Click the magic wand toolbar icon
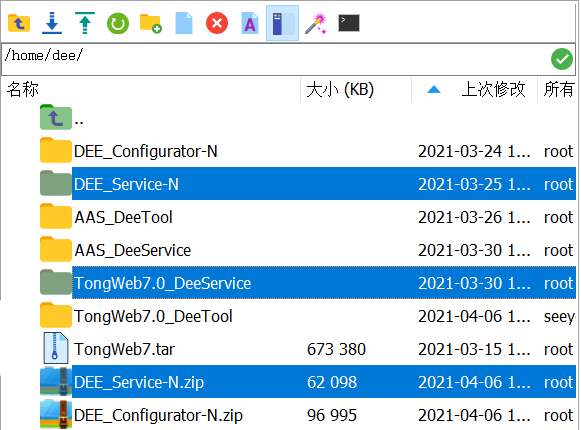The width and height of the screenshot is (581, 430). tap(316, 23)
